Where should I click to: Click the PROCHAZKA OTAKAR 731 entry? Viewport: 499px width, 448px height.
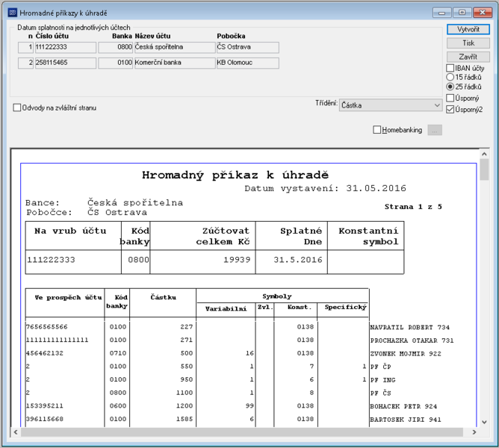(412, 340)
